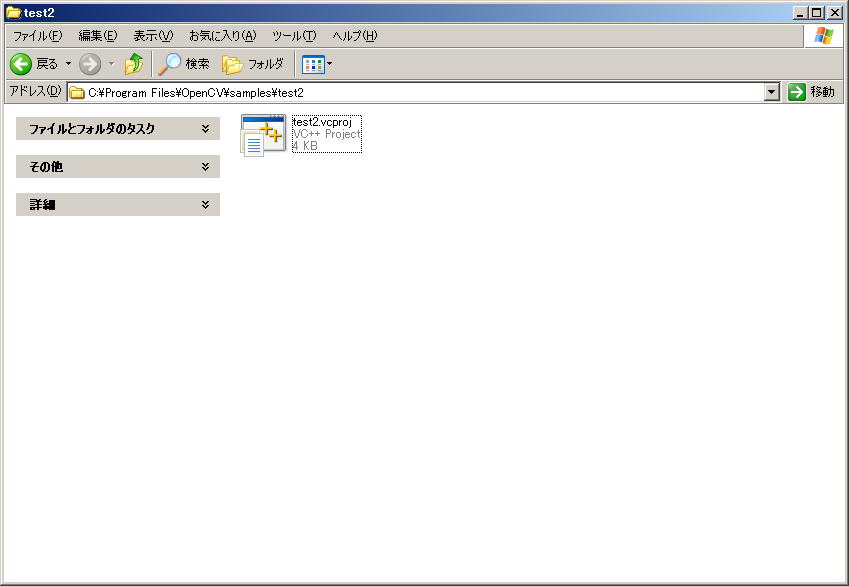This screenshot has width=849, height=586.
Task: Open the お気に入り(A) menu
Action: (x=222, y=36)
